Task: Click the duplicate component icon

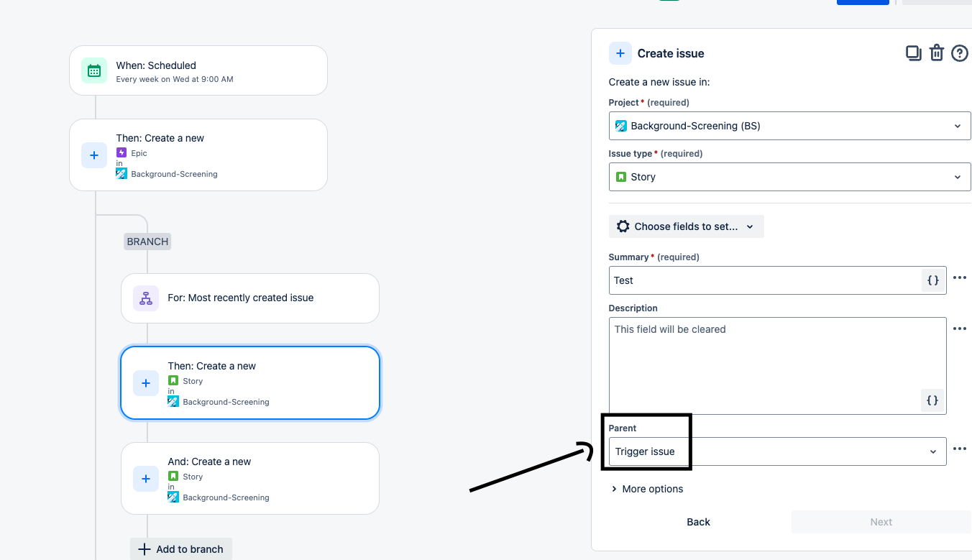Action: (x=913, y=52)
